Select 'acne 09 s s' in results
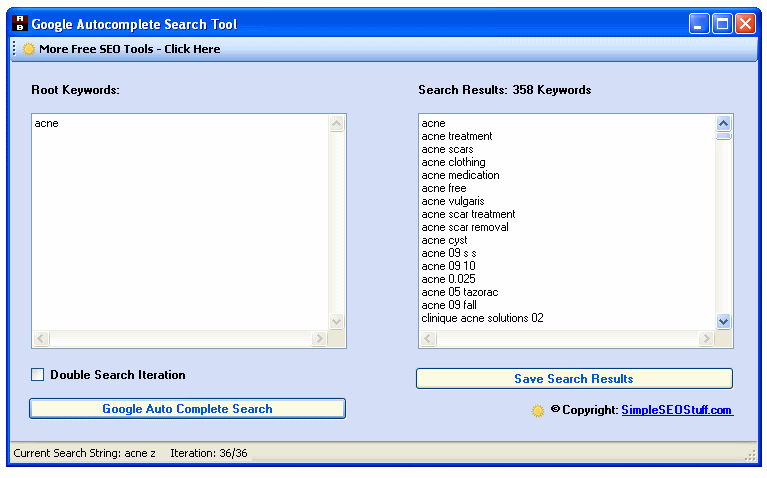This screenshot has width=767, height=478. 449,253
